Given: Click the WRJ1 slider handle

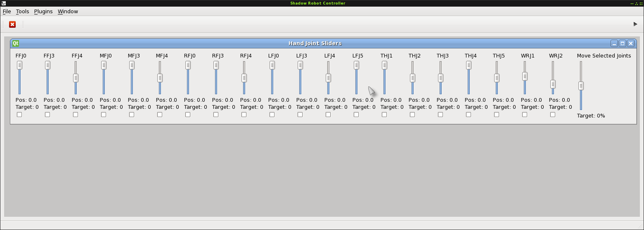Looking at the screenshot, I should click(x=525, y=76).
